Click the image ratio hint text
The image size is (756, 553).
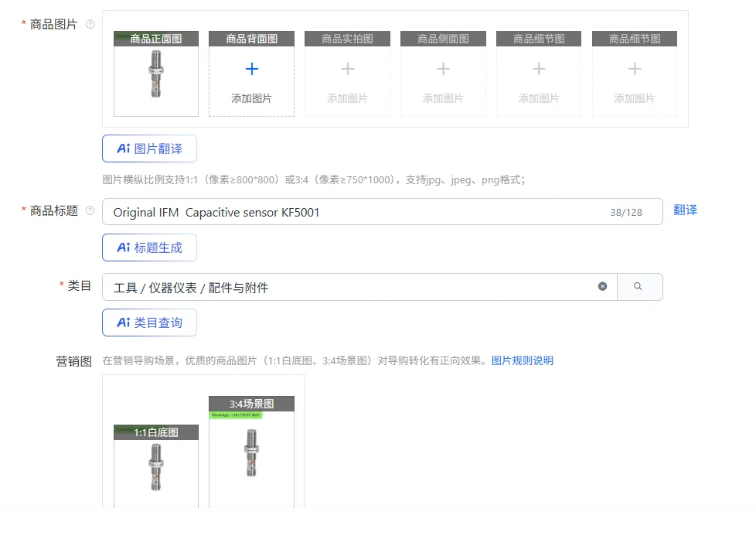(x=314, y=180)
